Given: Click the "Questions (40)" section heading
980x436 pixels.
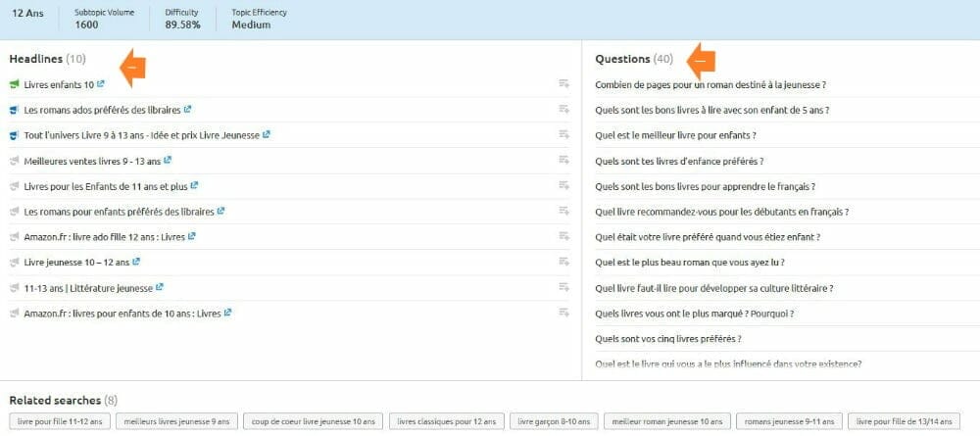Looking at the screenshot, I should coord(634,59).
